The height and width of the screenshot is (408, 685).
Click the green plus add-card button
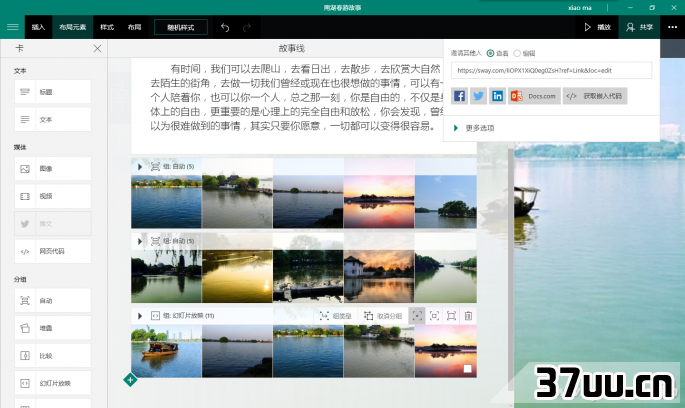pyautogui.click(x=130, y=380)
